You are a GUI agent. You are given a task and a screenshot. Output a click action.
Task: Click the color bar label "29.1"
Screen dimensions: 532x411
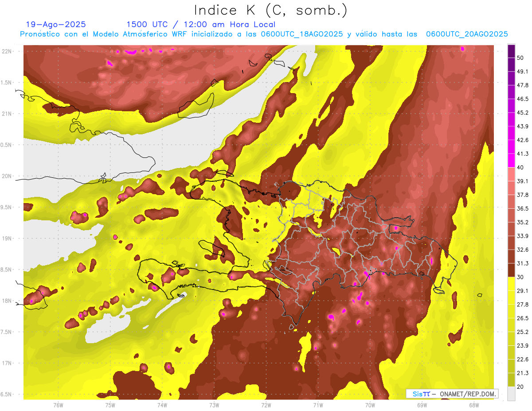tap(522, 291)
